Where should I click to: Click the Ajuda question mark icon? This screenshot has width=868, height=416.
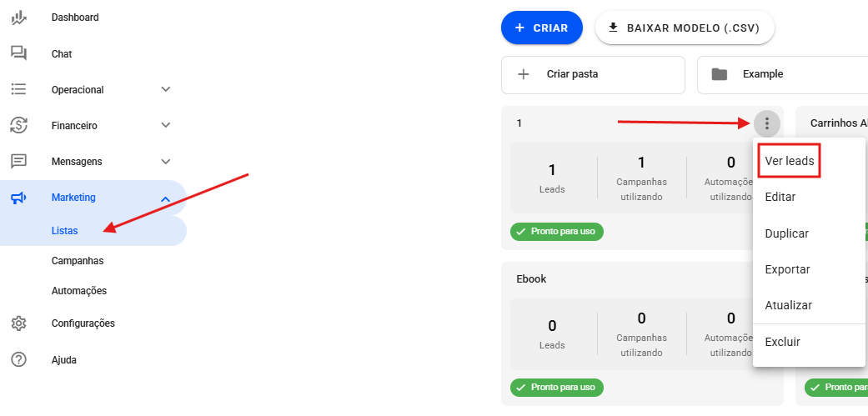point(18,360)
